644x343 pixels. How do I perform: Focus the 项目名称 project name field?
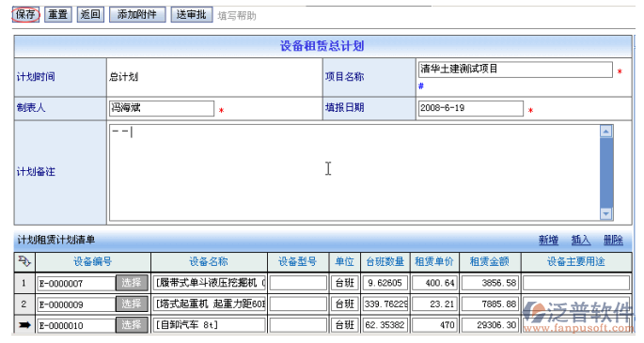[515, 70]
